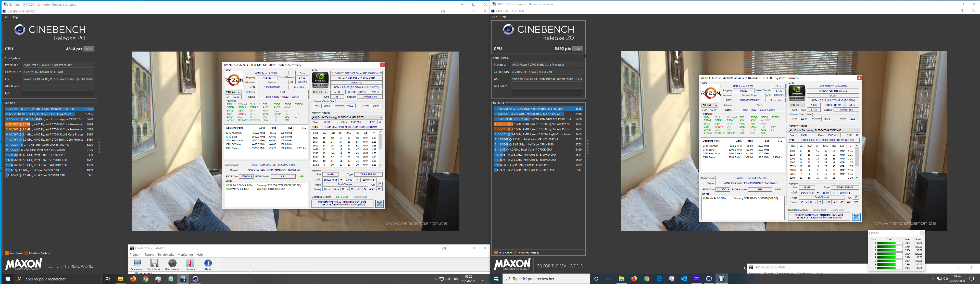
Task: Open the Monitoring menu in HWiNFO32
Action: tap(185, 255)
